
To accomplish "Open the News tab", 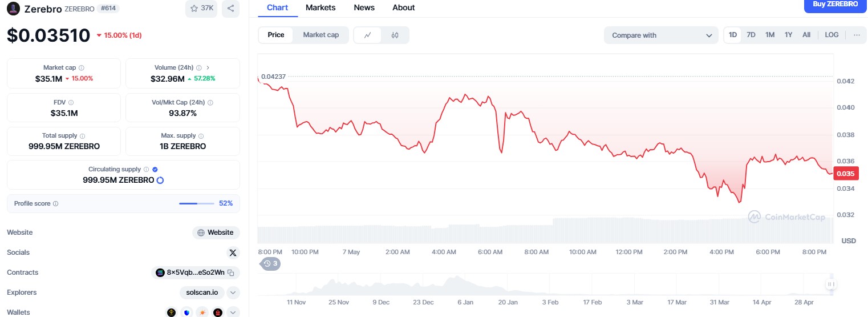I will (364, 7).
